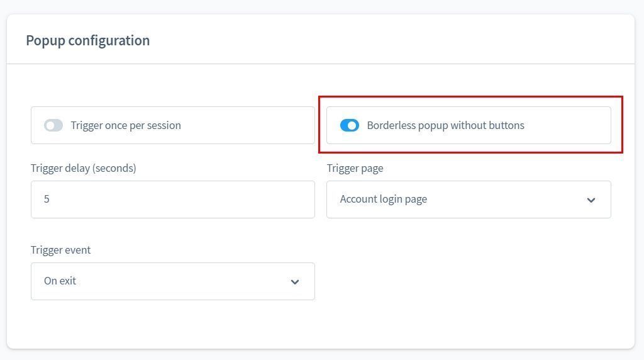The width and height of the screenshot is (644, 360).
Task: Click blank area inside Trigger event combo box
Action: (x=189, y=281)
